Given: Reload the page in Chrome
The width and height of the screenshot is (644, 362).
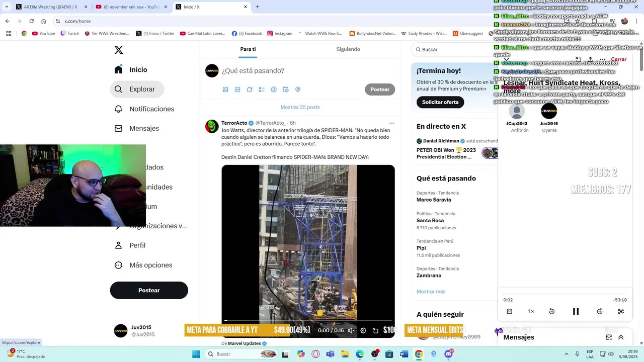Looking at the screenshot, I should 31,21.
